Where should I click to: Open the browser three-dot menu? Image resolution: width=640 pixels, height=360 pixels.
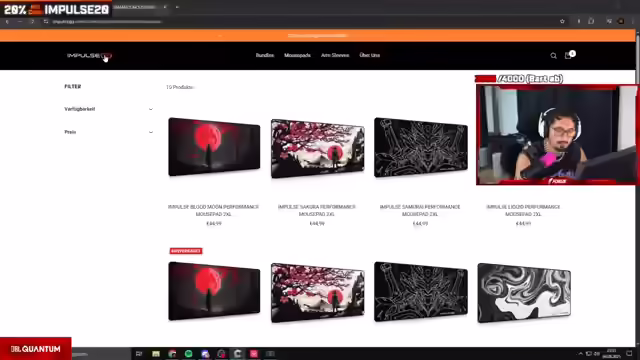pos(633,21)
